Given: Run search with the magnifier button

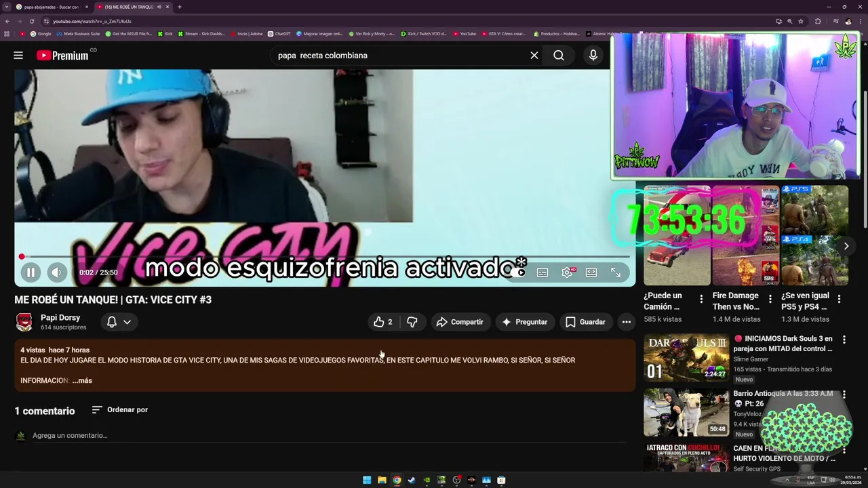Looking at the screenshot, I should [559, 56].
